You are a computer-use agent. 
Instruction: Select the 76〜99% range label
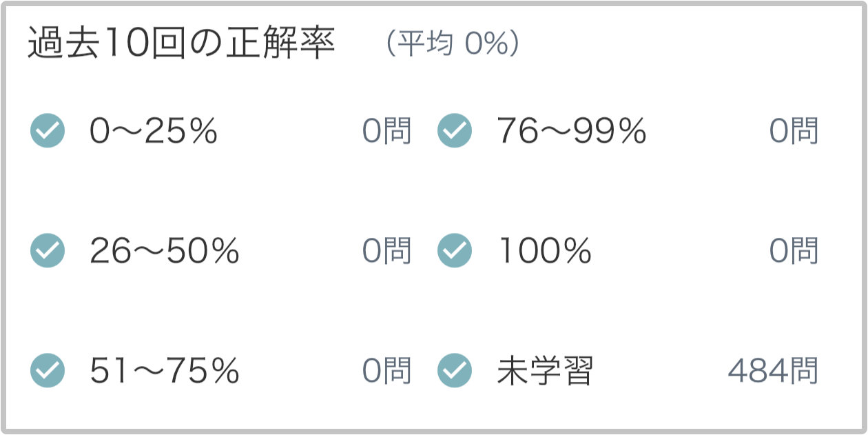(x=571, y=131)
